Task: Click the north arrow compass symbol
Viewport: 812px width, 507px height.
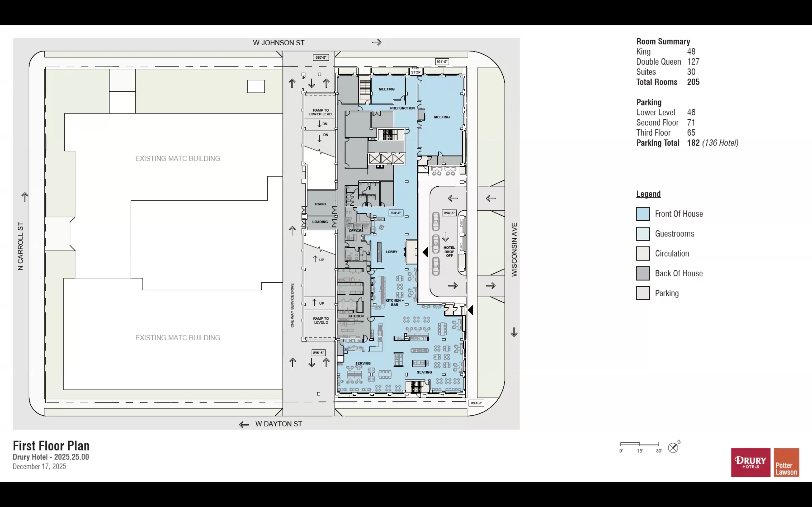Action: [x=673, y=447]
